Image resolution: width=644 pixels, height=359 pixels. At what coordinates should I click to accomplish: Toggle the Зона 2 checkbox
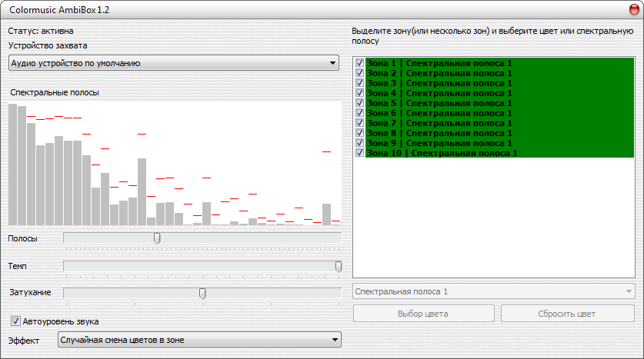(x=360, y=73)
